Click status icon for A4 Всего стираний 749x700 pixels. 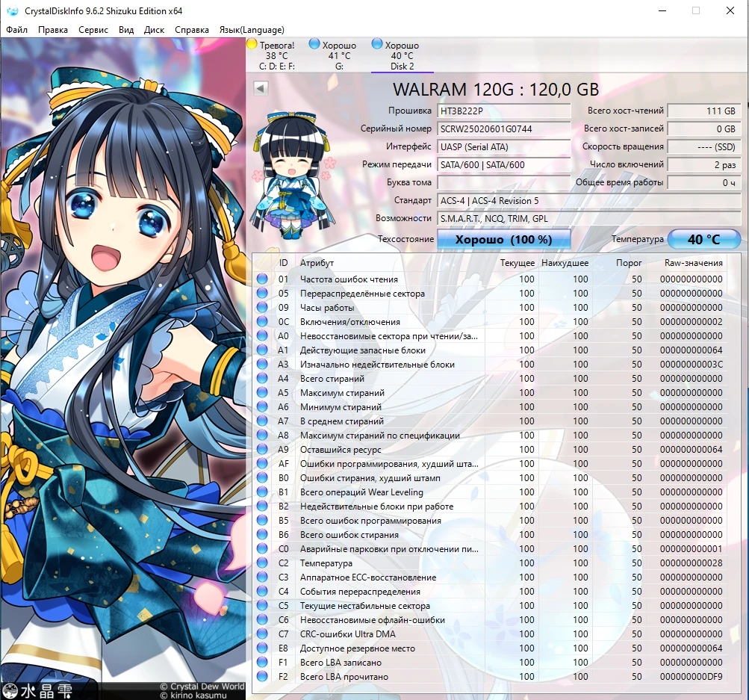click(262, 379)
